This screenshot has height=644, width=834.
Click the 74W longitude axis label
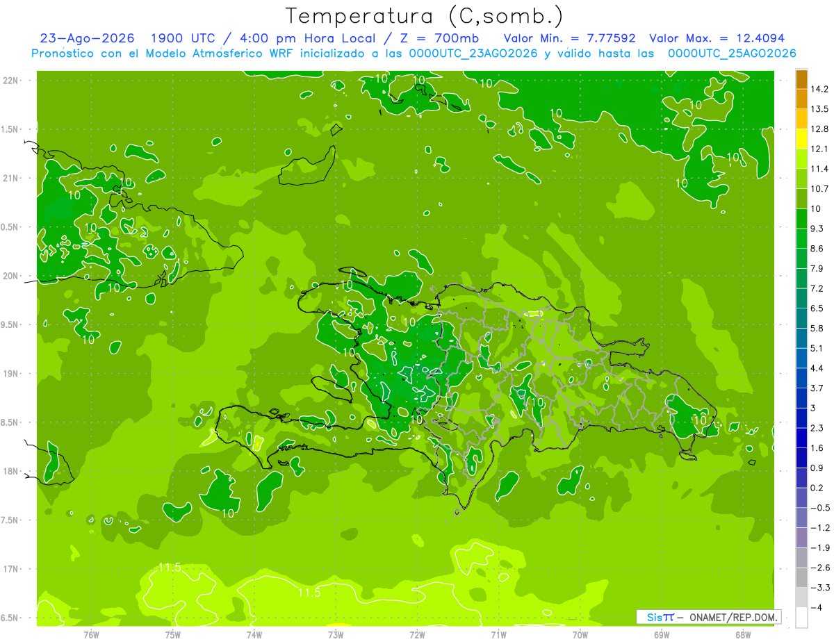(x=254, y=635)
